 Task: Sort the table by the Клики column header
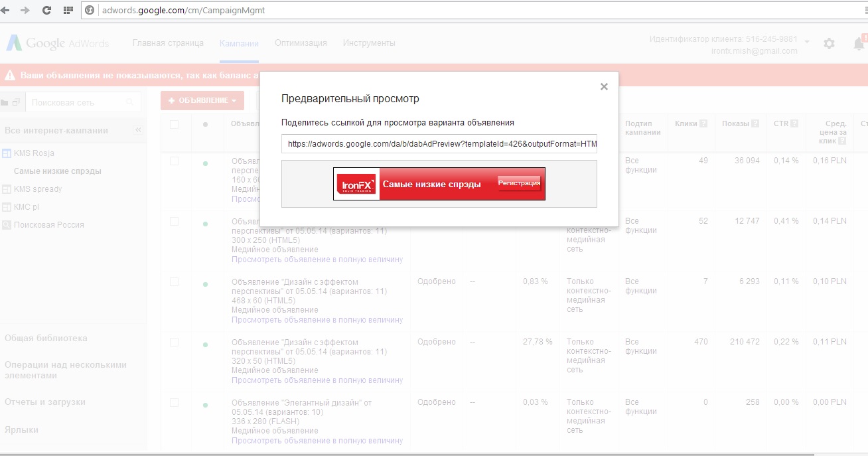coord(686,123)
